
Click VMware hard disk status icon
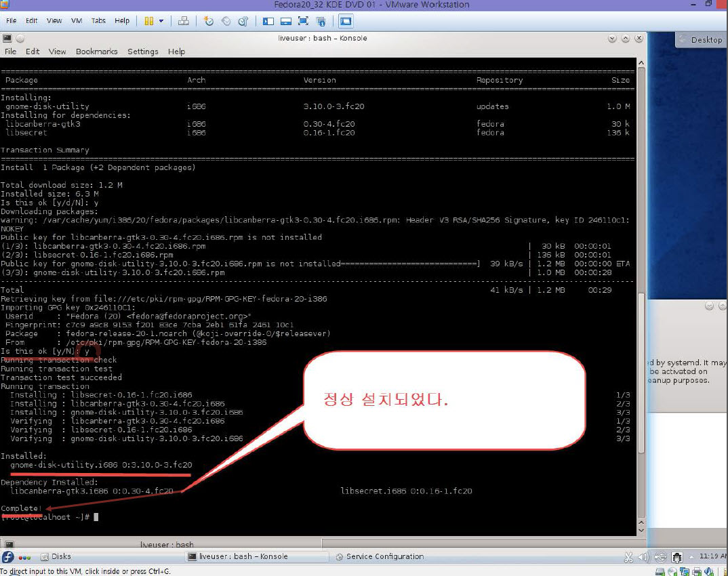pyautogui.click(x=660, y=572)
